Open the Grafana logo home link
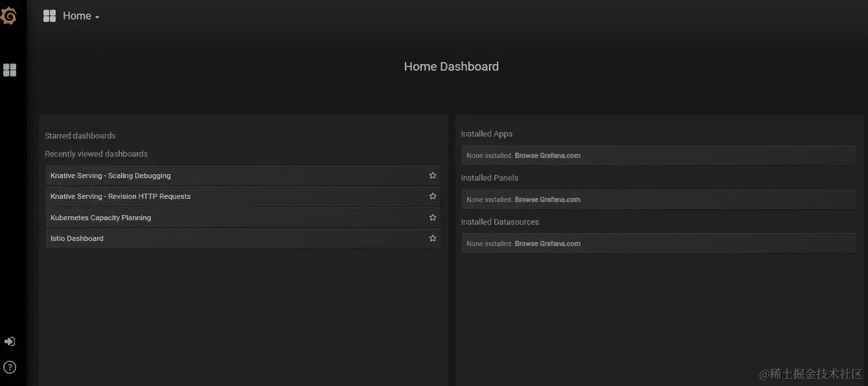Viewport: 868px width, 386px height. pos(9,16)
